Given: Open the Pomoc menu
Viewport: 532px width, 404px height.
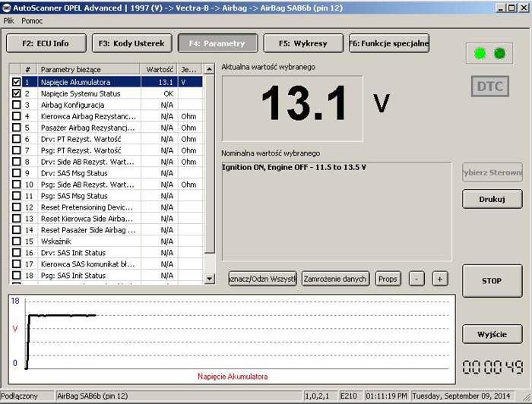Looking at the screenshot, I should (32, 21).
